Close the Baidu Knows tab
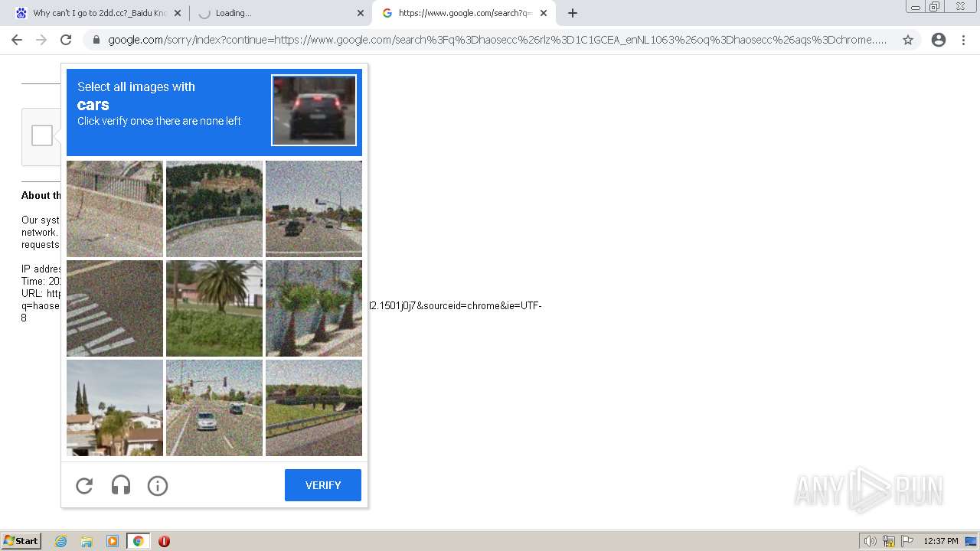 pos(178,13)
